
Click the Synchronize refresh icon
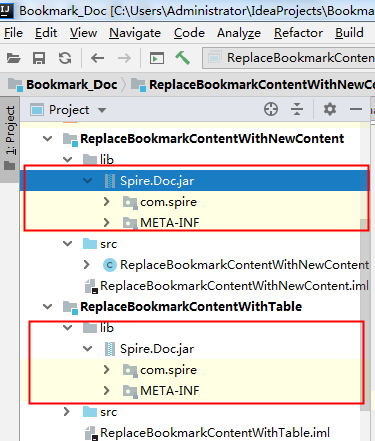coord(65,58)
